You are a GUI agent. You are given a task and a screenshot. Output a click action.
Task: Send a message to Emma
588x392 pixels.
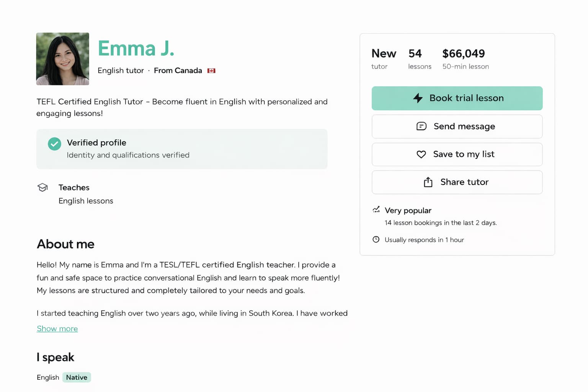pos(457,126)
